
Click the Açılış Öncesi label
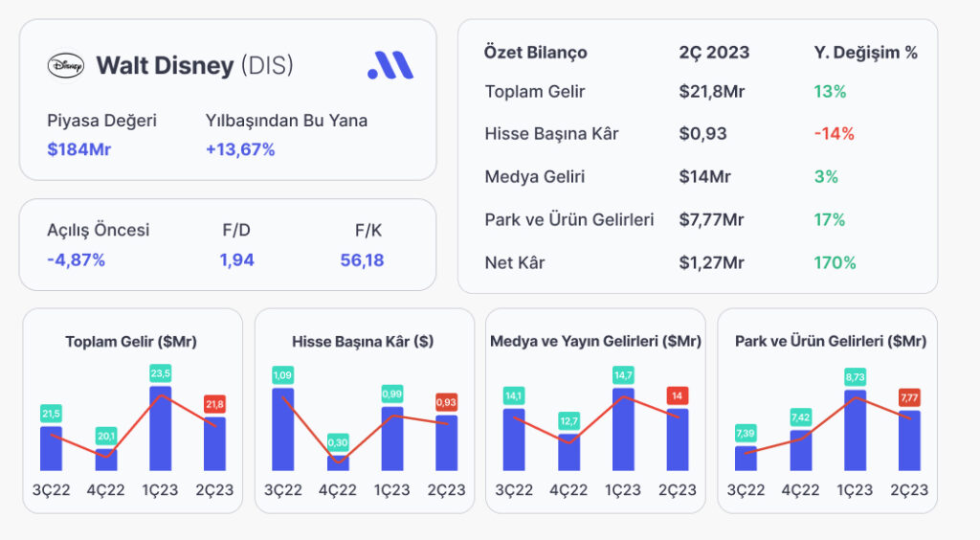[x=99, y=230]
